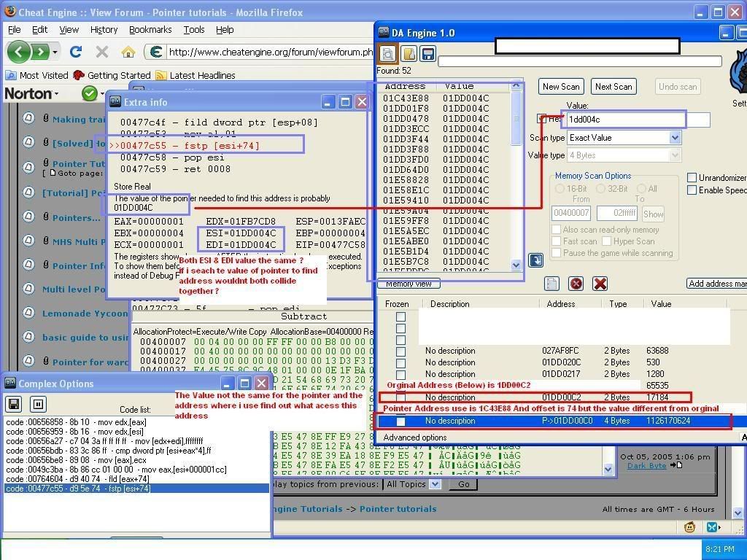
Task: Click the save icon in Complex Options
Action: coord(14,403)
